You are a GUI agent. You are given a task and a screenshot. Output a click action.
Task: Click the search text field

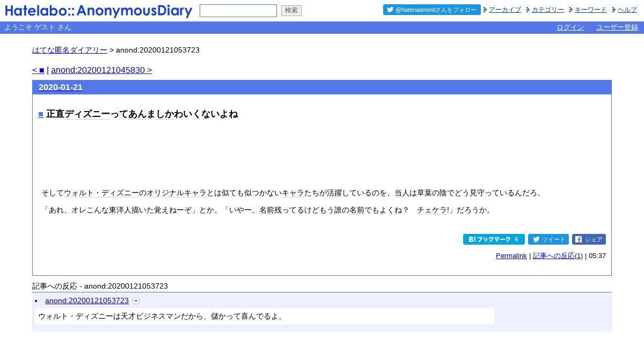tap(238, 11)
